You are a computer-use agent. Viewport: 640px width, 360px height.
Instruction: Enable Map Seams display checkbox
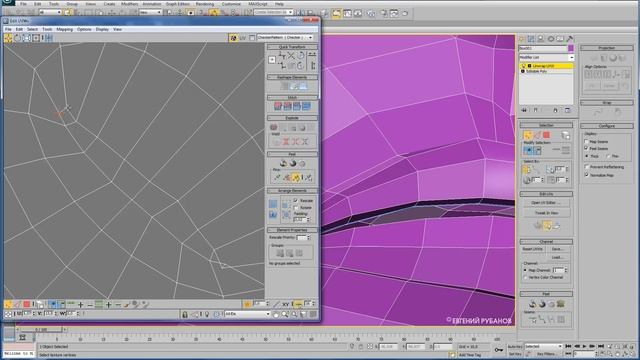(587, 142)
